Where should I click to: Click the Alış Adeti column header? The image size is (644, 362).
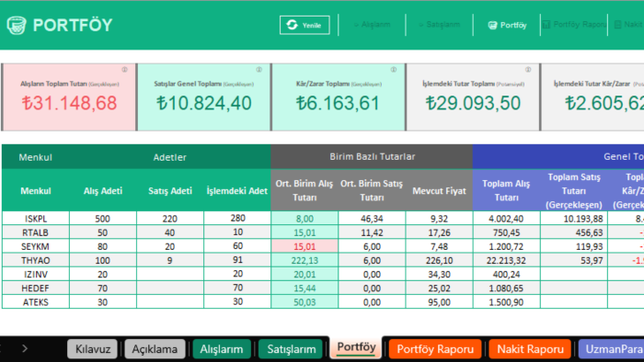103,190
